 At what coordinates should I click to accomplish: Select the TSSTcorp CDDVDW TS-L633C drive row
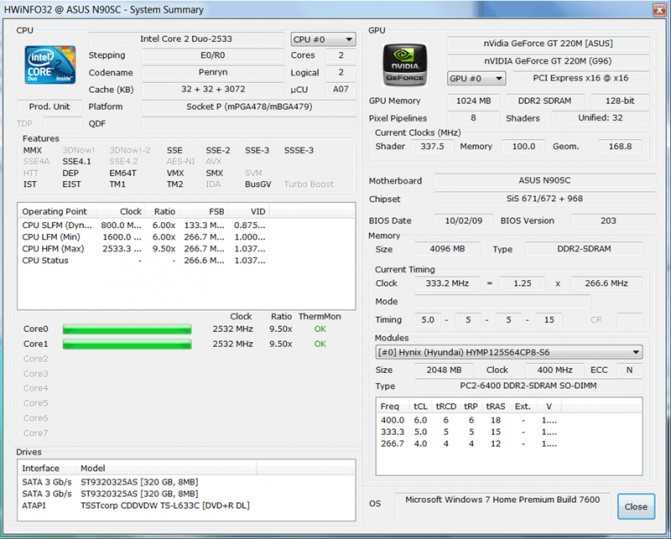[165, 505]
